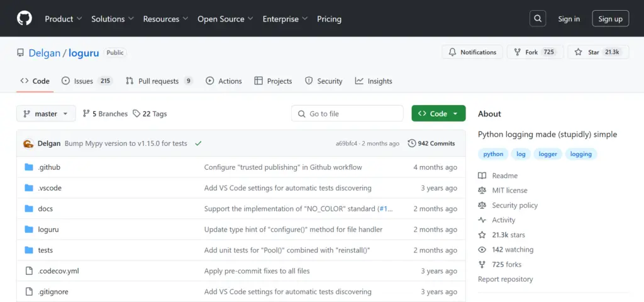Open 'Apply pre-commit fixes to all files' commit
Image resolution: width=644 pixels, height=302 pixels.
coord(257,271)
